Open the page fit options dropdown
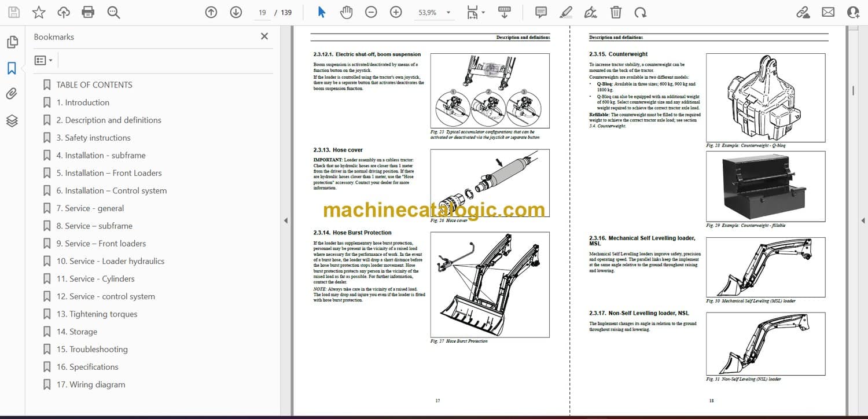This screenshot has height=419, width=868. point(476,12)
